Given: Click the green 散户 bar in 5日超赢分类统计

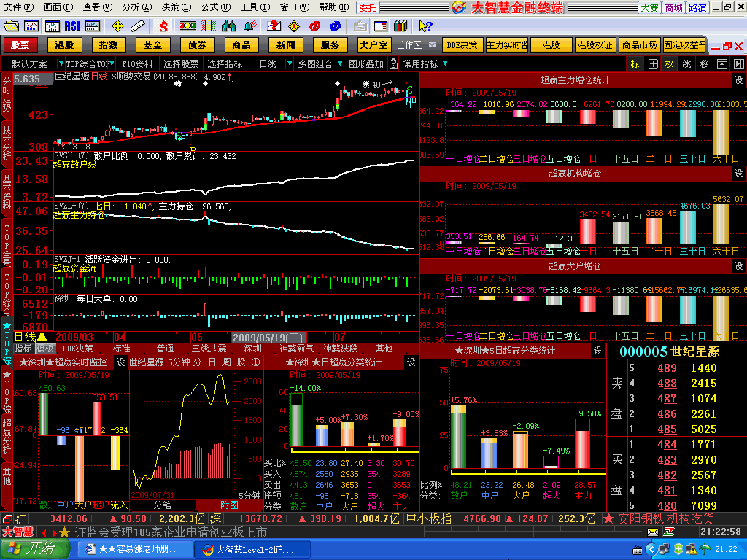Looking at the screenshot, I should click(458, 437).
